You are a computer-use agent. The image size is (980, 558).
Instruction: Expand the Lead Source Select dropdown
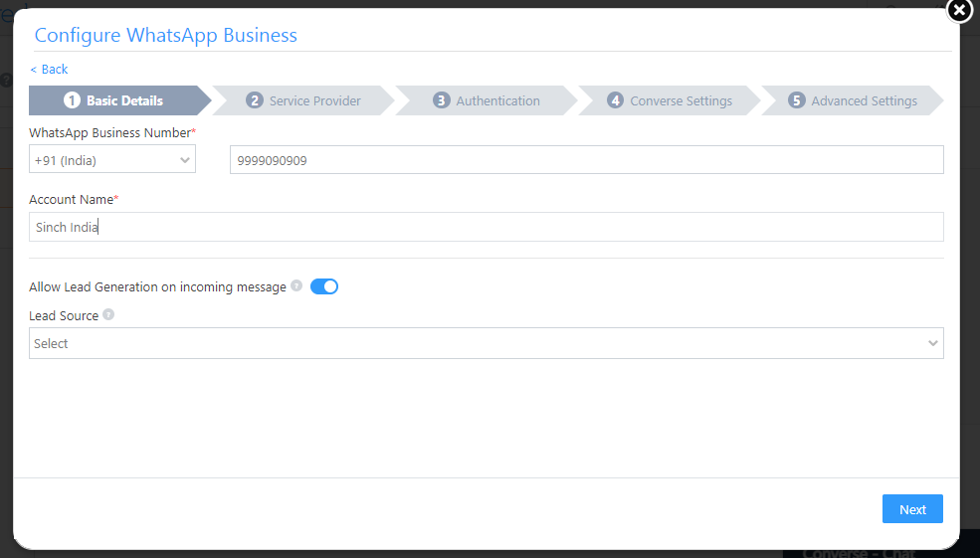487,343
